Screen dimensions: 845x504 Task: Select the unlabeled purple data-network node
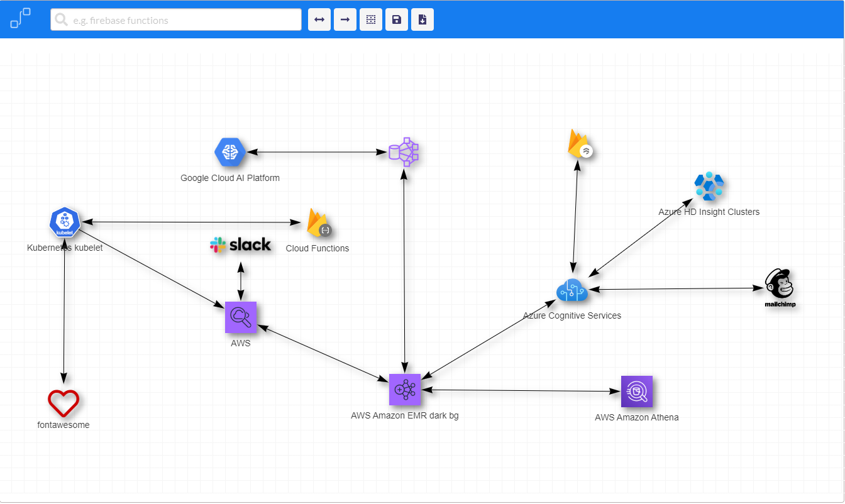click(404, 152)
